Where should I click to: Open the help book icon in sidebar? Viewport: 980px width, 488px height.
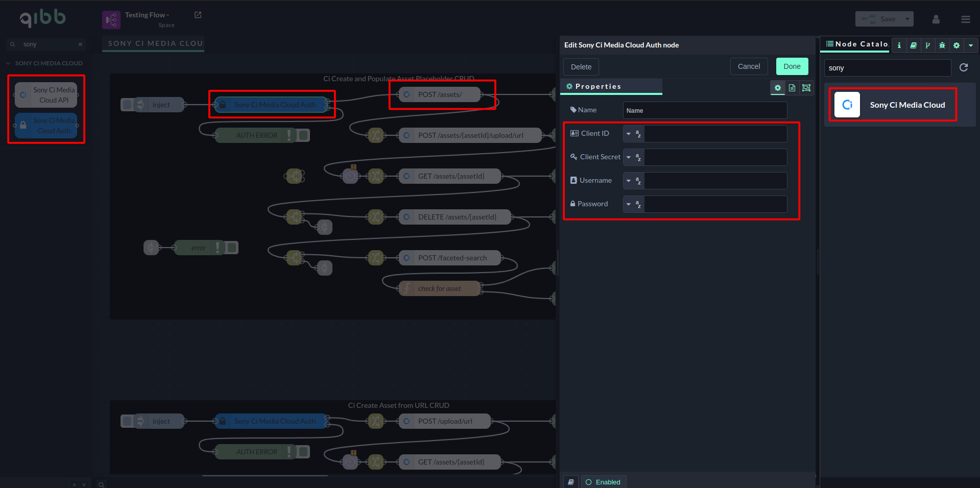pos(914,45)
